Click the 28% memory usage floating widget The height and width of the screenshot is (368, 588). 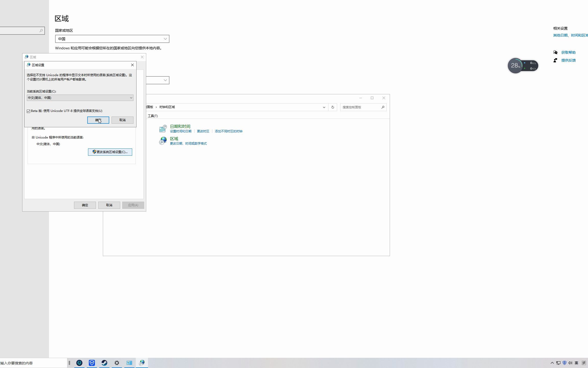(x=515, y=66)
